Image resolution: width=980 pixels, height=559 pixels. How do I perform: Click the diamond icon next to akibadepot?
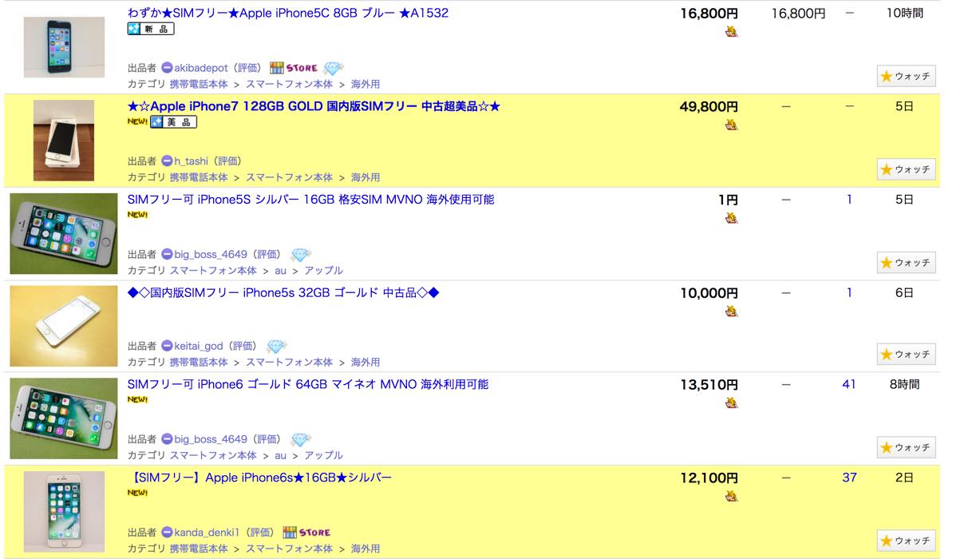pos(334,68)
